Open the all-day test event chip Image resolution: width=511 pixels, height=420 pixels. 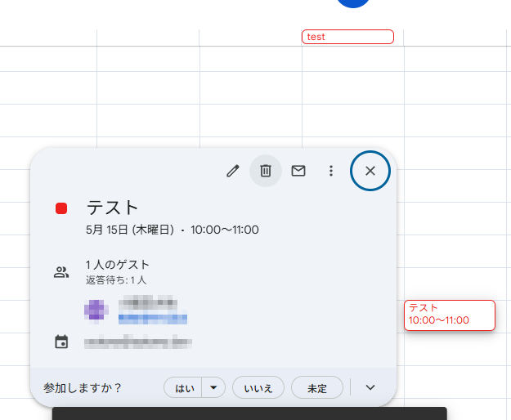347,37
